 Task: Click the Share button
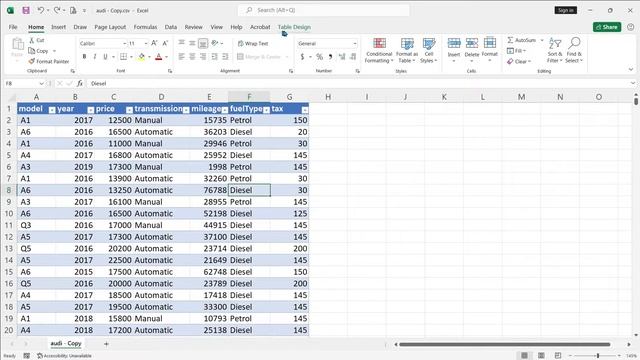click(x=607, y=27)
